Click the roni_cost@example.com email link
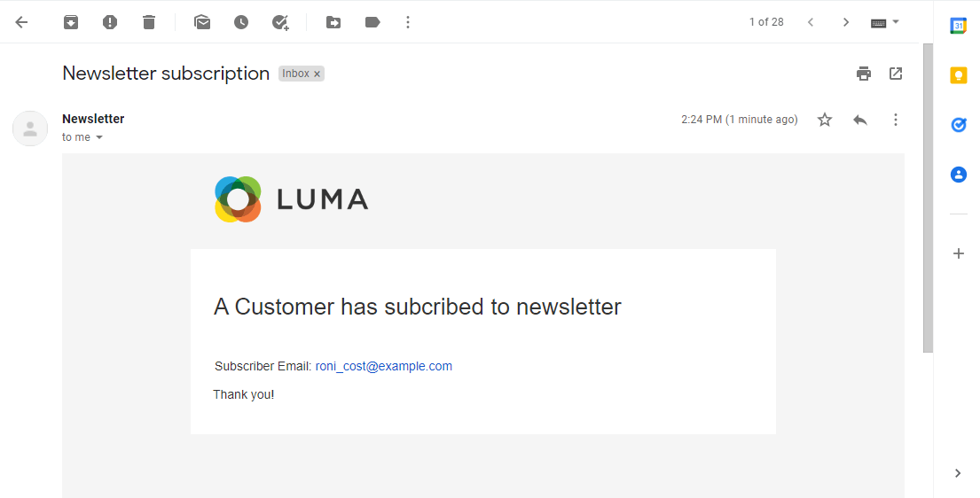The width and height of the screenshot is (980, 498). 384,366
